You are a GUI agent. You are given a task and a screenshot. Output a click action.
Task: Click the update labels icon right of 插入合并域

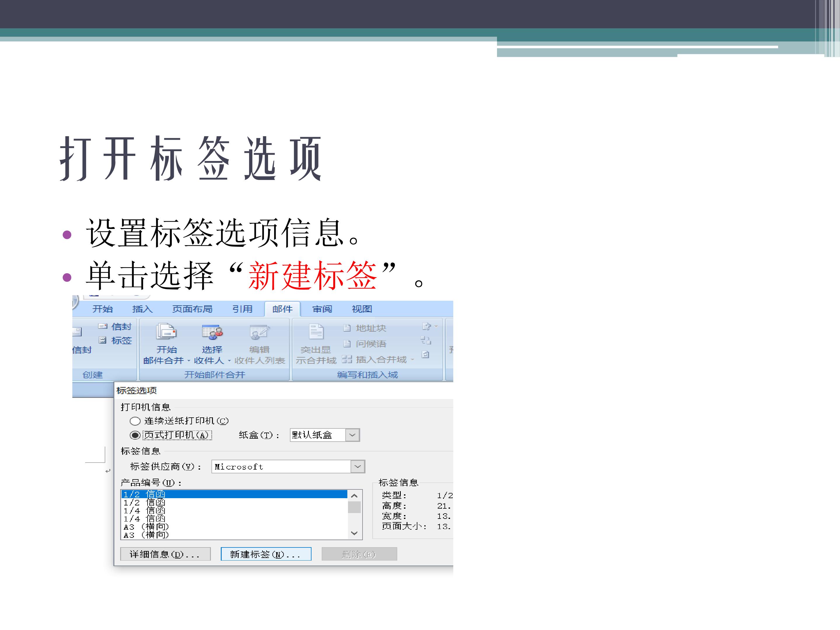[x=426, y=355]
